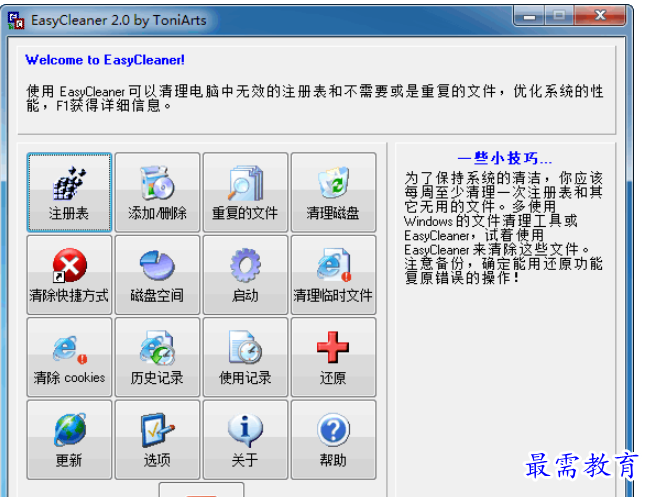
Task: Choose the 清除 cookies tool
Action: click(x=69, y=357)
